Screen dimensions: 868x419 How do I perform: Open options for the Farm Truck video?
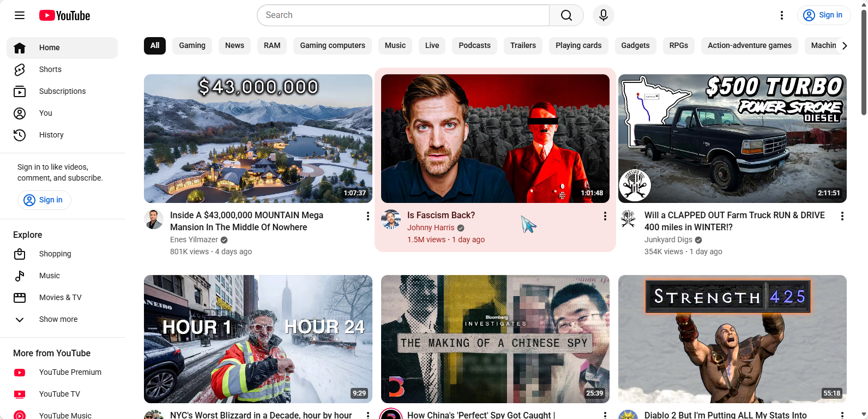pyautogui.click(x=842, y=216)
